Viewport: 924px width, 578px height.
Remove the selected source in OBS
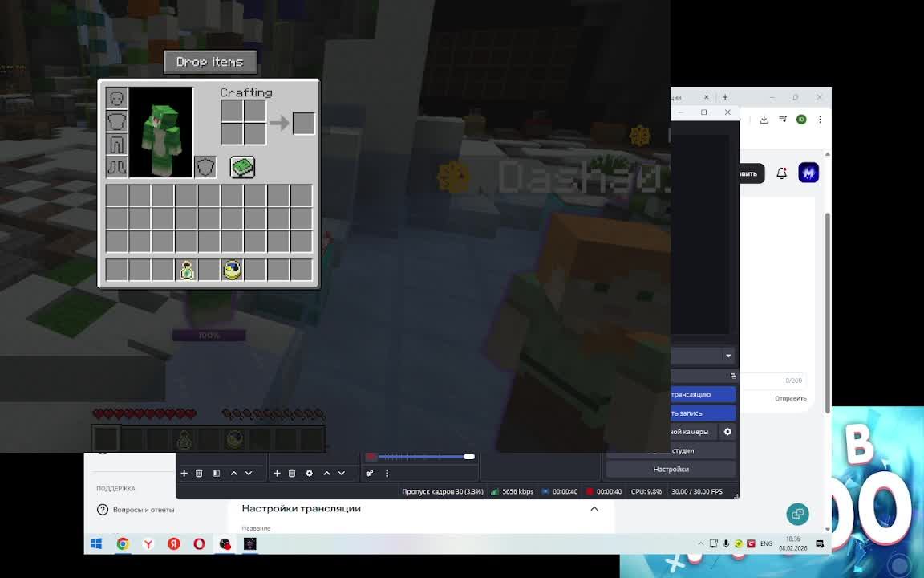(292, 473)
